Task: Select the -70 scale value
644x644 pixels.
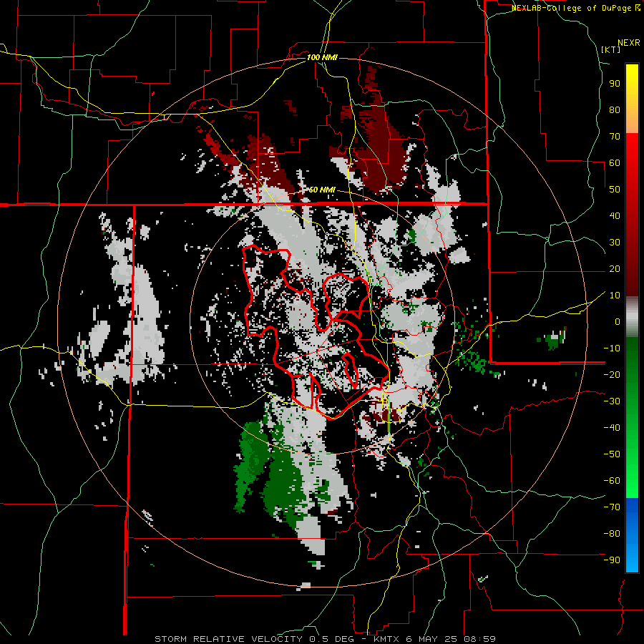Action: 612,507
